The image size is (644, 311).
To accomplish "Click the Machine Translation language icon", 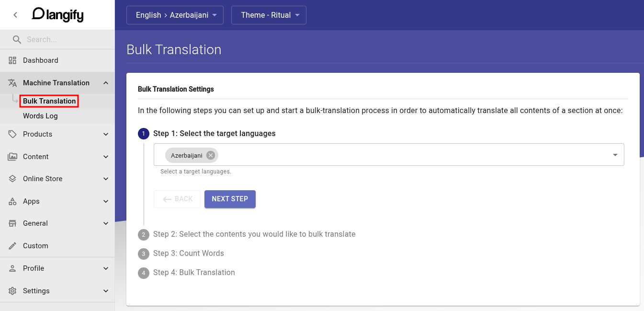I will (x=13, y=83).
